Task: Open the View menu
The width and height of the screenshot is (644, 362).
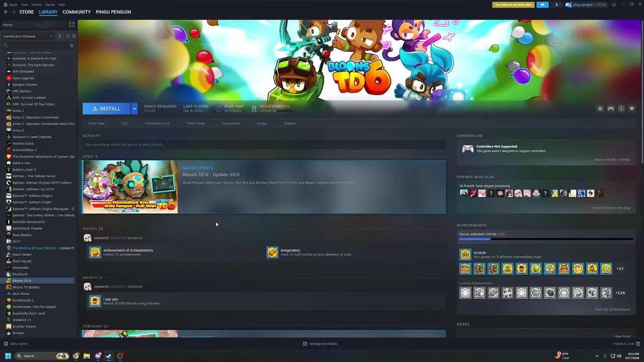Action: click(25, 5)
